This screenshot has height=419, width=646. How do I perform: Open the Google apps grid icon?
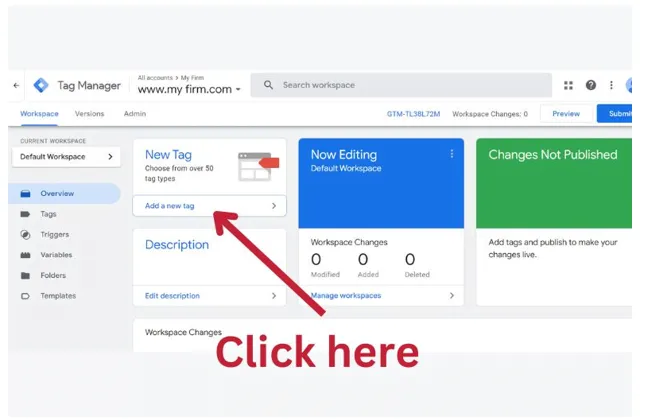click(568, 85)
